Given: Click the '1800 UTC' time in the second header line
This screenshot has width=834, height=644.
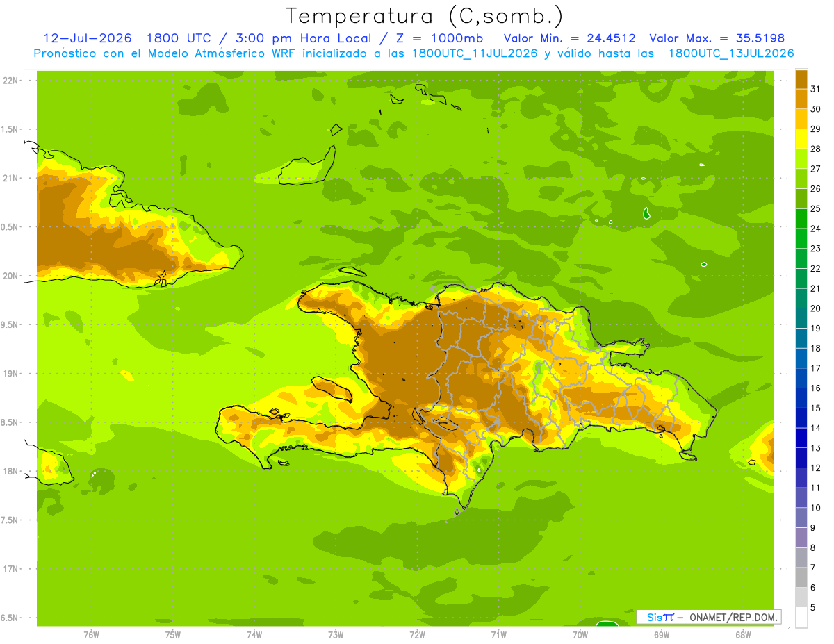Looking at the screenshot, I should pos(177,38).
